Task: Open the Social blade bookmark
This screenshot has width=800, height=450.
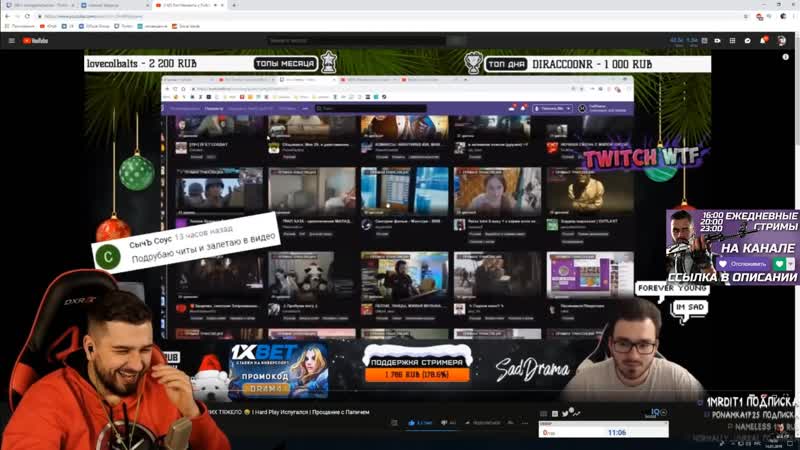Action: point(186,26)
